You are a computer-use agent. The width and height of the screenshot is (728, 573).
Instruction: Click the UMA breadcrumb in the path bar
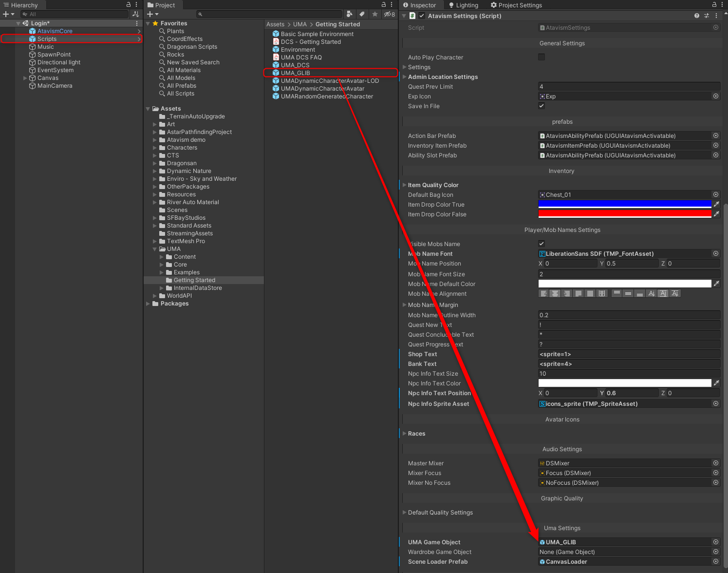pos(299,24)
